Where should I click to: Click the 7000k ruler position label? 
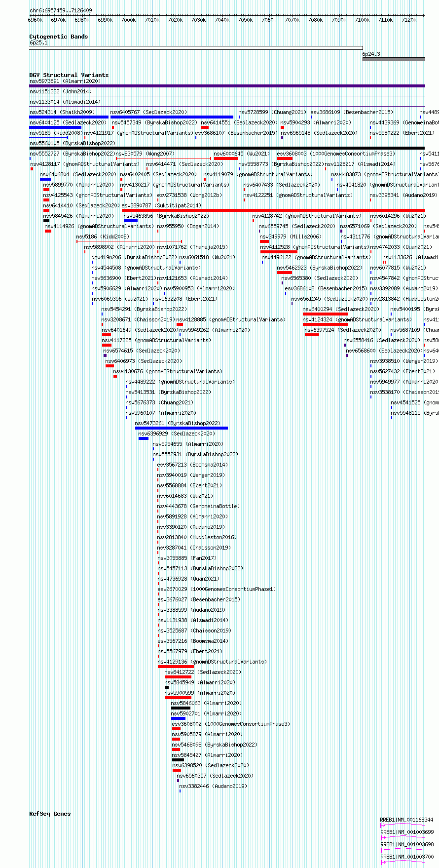[128, 20]
